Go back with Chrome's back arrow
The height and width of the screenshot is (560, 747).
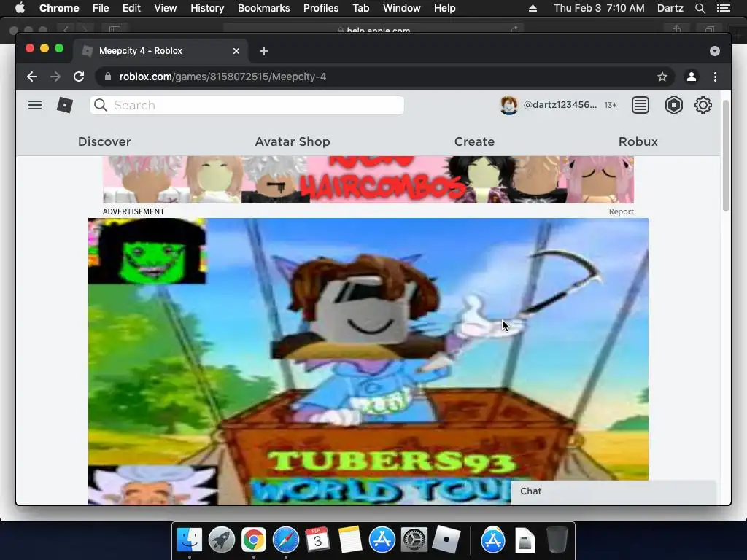pyautogui.click(x=32, y=77)
